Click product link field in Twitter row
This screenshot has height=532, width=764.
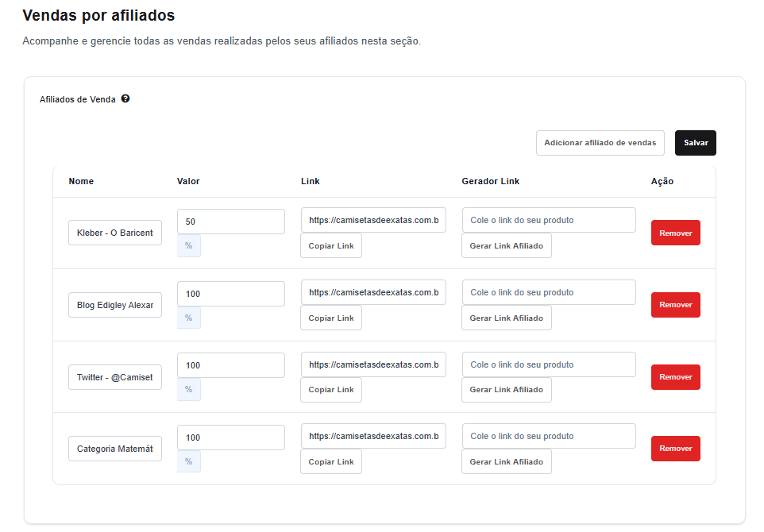point(549,364)
